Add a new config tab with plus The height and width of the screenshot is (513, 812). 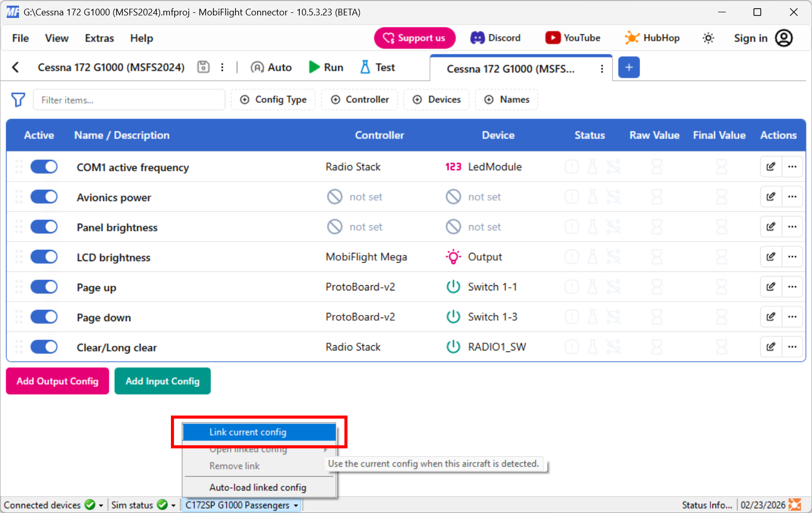click(x=629, y=67)
